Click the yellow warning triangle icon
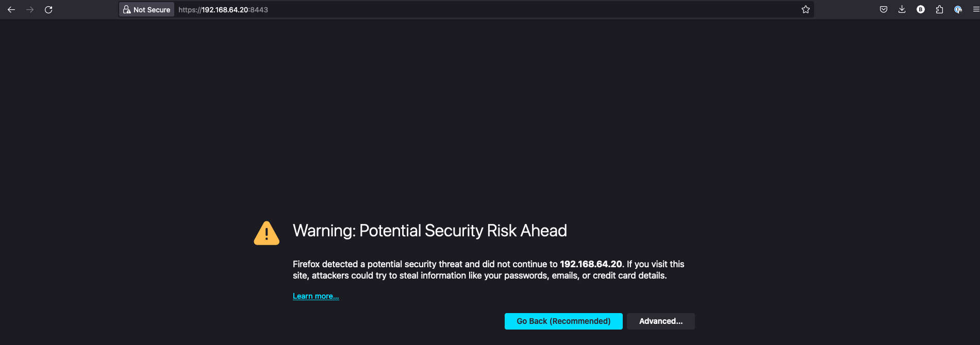 [267, 233]
